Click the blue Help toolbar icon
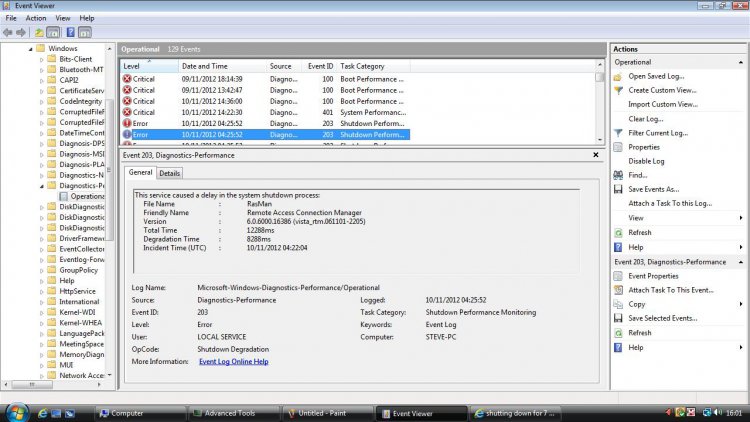Screen dimensions: 750x422 click(70, 33)
